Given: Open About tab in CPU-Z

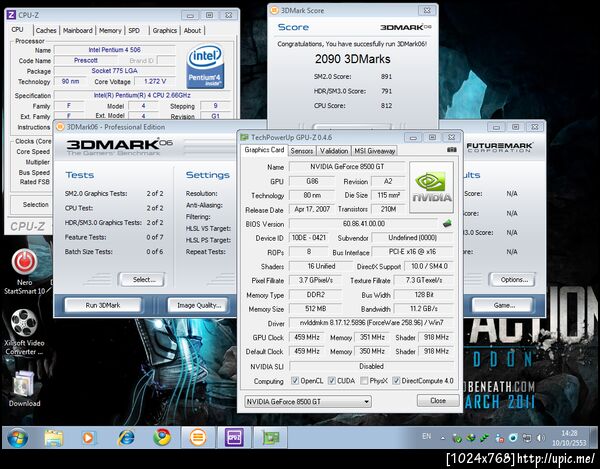Looking at the screenshot, I should [x=192, y=30].
